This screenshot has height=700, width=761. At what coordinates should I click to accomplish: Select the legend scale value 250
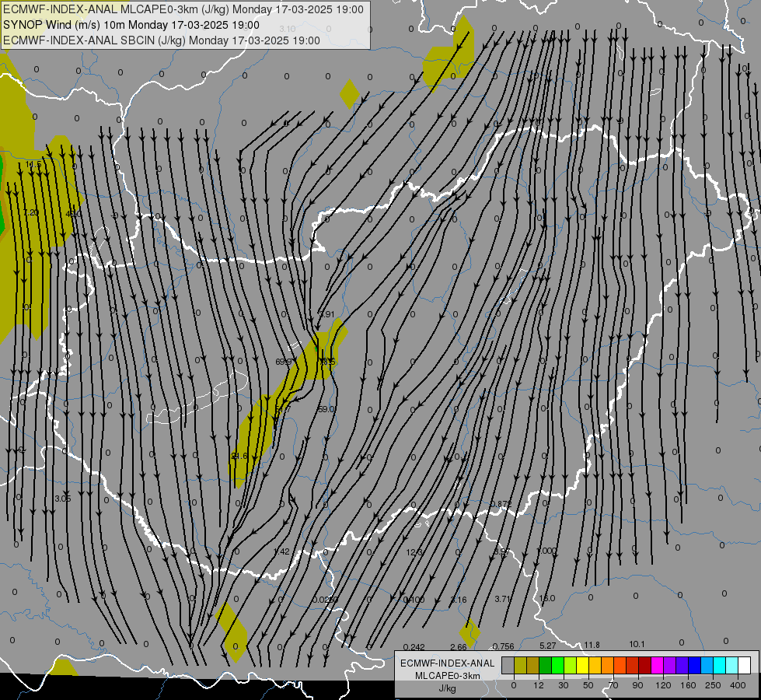713,685
